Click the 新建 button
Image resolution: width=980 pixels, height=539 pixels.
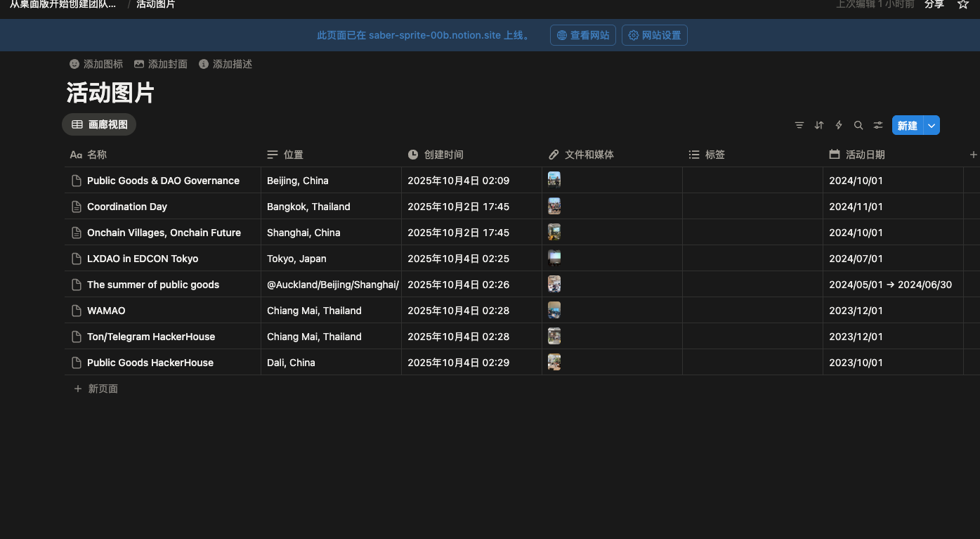pyautogui.click(x=907, y=126)
